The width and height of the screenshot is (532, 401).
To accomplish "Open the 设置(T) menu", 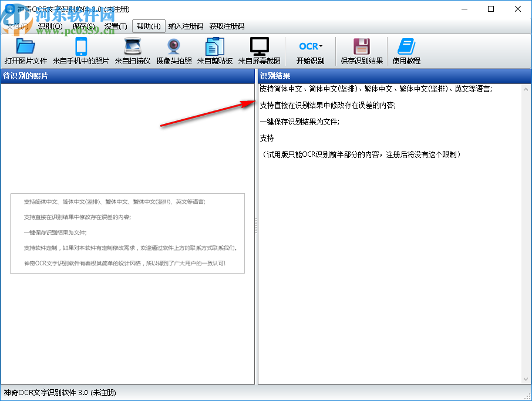I will click(x=116, y=26).
